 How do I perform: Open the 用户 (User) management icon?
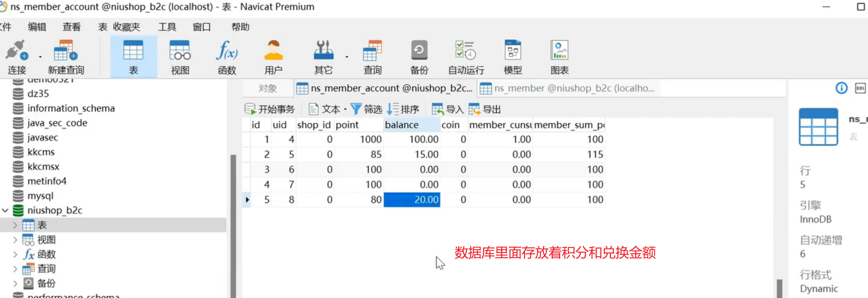click(x=273, y=57)
